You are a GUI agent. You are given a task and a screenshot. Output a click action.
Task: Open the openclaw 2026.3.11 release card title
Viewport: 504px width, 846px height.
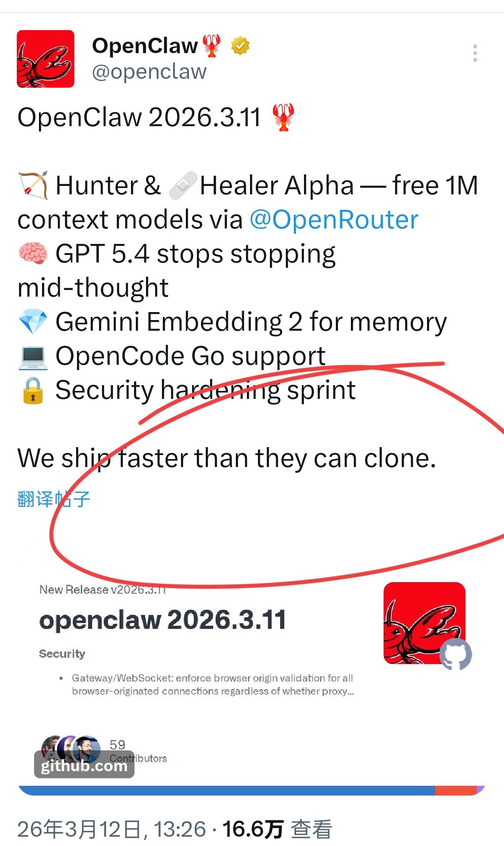pyautogui.click(x=162, y=619)
